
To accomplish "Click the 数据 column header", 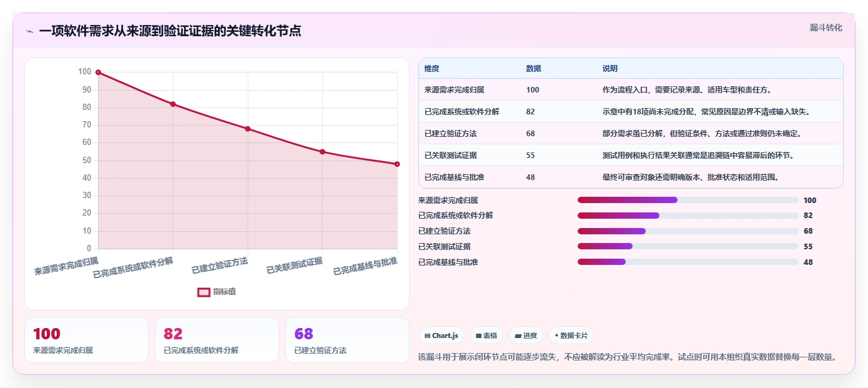I will pos(533,69).
